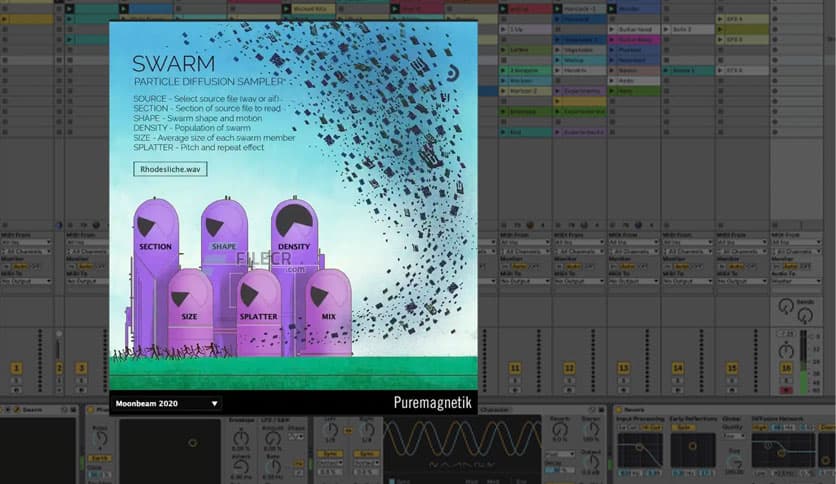Open track 12 MIDI From input dropdown
The width and height of the screenshot is (836, 484).
580,243
